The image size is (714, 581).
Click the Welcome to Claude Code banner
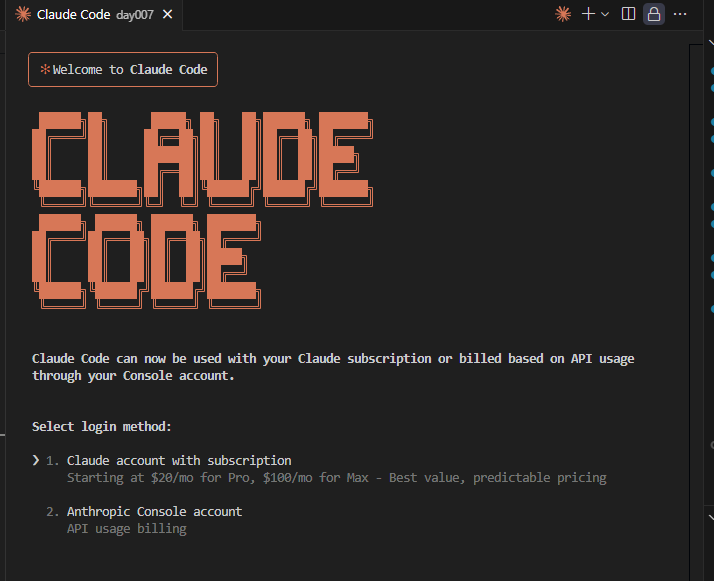pyautogui.click(x=123, y=69)
